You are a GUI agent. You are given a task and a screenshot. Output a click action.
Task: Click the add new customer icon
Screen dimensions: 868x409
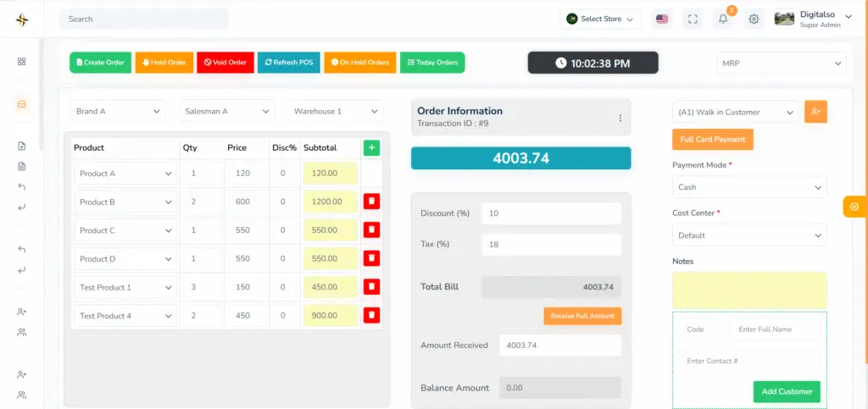click(815, 112)
